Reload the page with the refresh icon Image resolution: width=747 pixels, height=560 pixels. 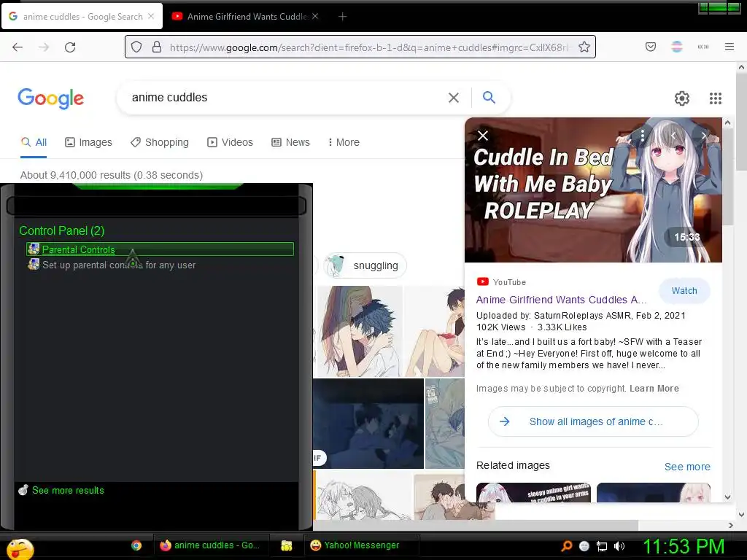pos(70,47)
